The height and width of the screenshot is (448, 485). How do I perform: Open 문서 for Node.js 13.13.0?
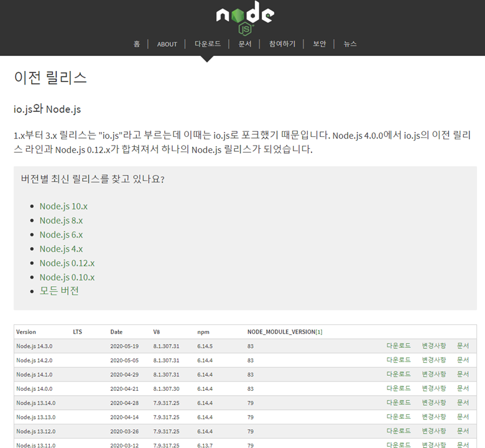(463, 417)
